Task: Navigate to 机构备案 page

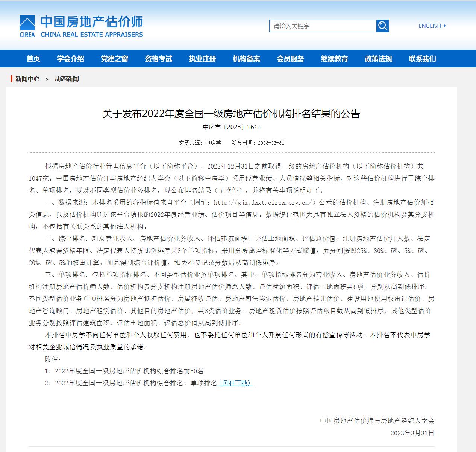Action: pyautogui.click(x=246, y=59)
